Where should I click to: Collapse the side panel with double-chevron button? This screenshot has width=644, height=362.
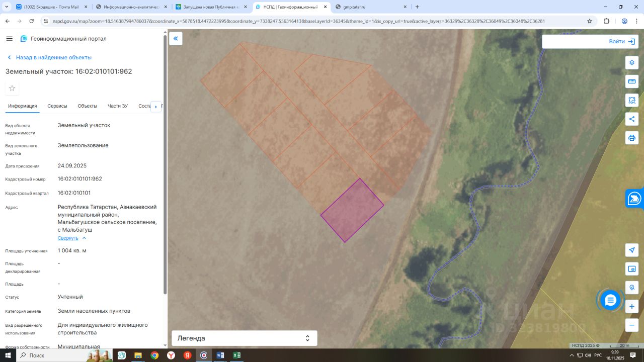[176, 39]
